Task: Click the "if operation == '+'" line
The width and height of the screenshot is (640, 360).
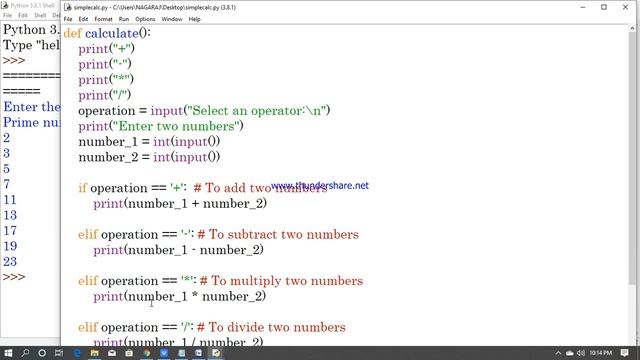Action: pyautogui.click(x=132, y=188)
